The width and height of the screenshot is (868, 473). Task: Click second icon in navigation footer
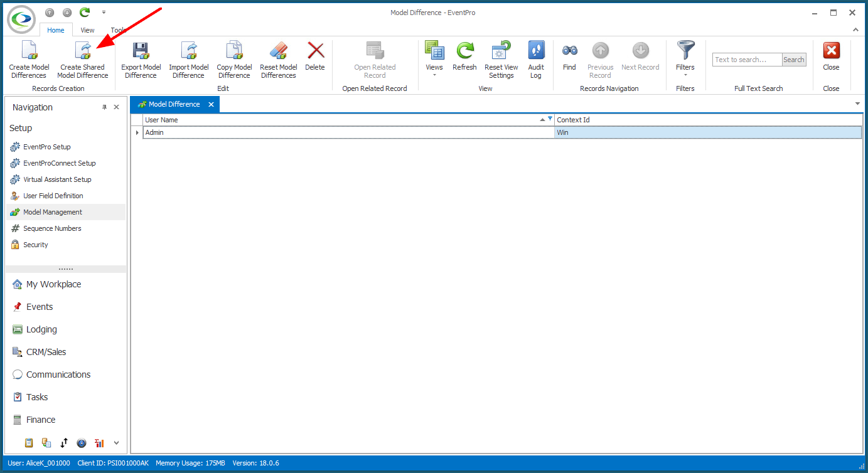pos(46,443)
